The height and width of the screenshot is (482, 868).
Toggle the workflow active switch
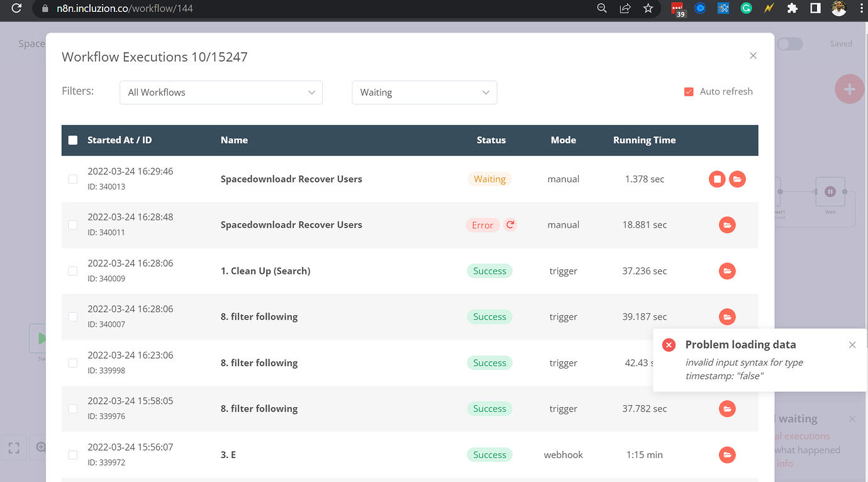(790, 44)
